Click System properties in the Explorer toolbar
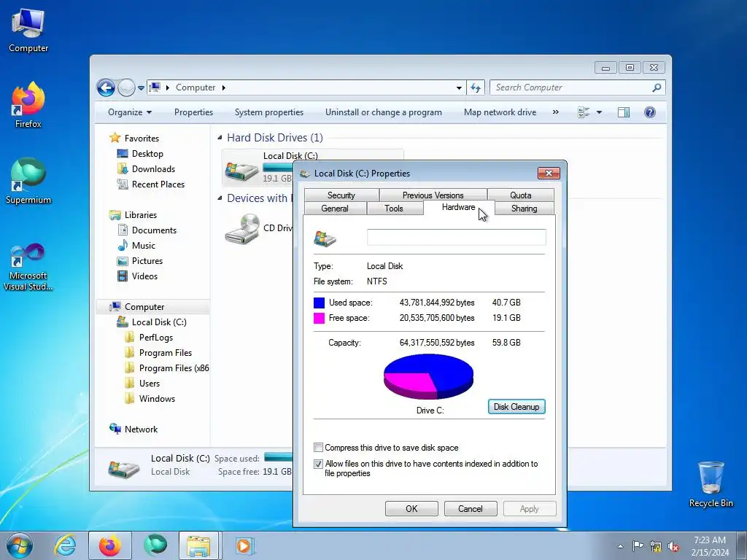 point(269,112)
